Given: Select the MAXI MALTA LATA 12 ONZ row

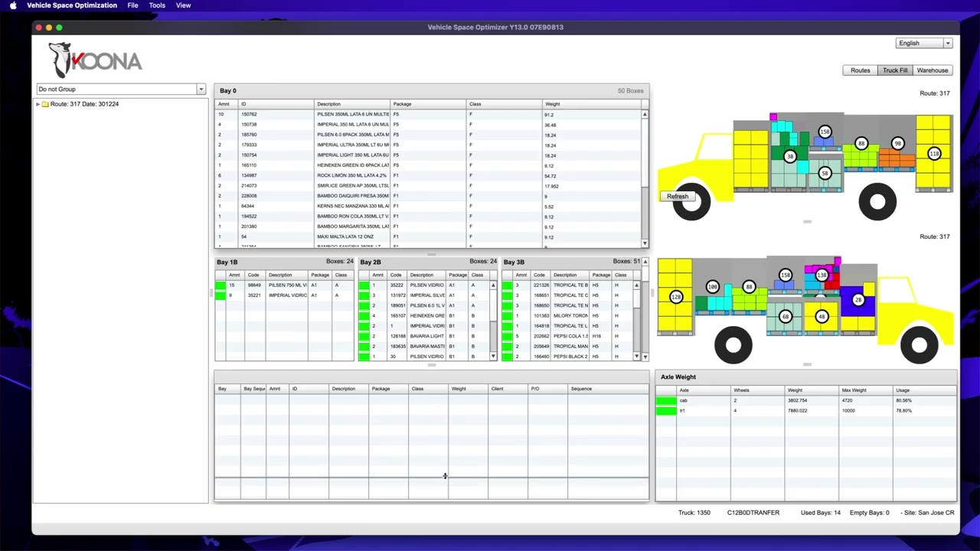Looking at the screenshot, I should point(428,236).
